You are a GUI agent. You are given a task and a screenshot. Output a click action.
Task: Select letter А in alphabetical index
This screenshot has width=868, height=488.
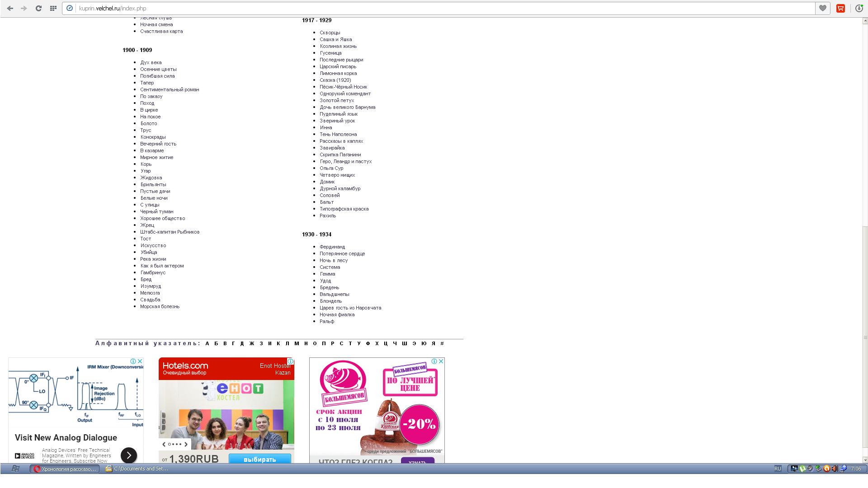208,343
